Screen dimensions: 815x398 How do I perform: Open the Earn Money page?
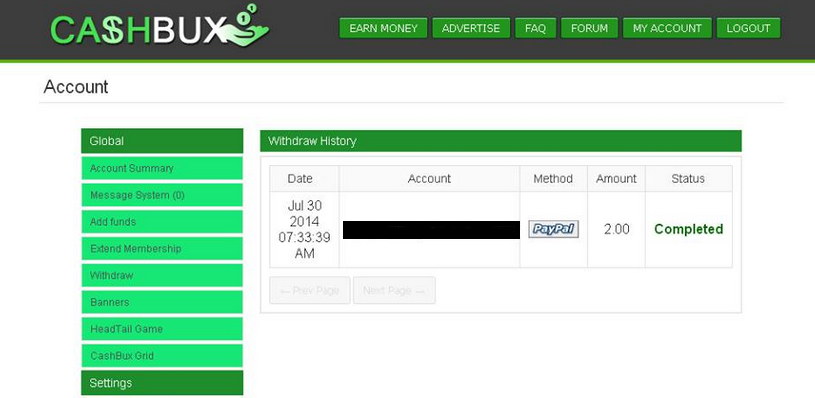click(383, 28)
